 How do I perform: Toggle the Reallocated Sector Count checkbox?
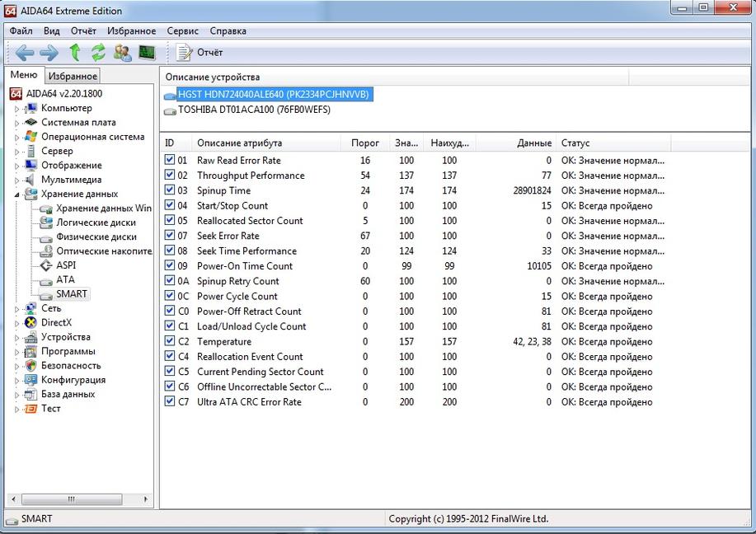click(x=170, y=220)
